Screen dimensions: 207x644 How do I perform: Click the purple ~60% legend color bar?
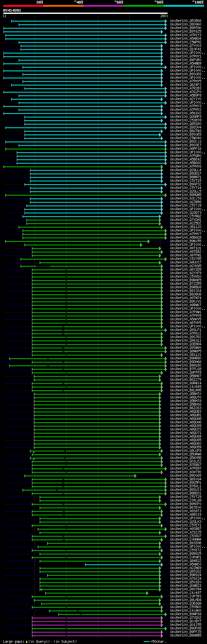103,5
